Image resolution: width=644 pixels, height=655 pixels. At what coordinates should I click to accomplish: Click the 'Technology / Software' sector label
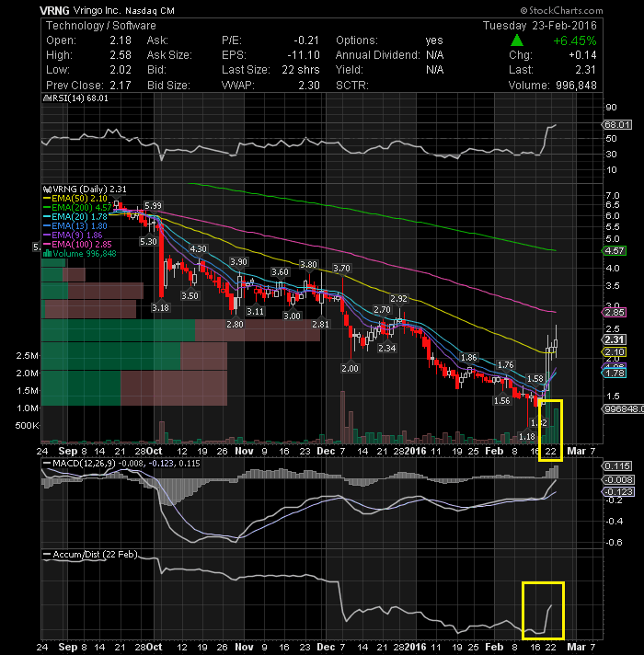[x=100, y=26]
